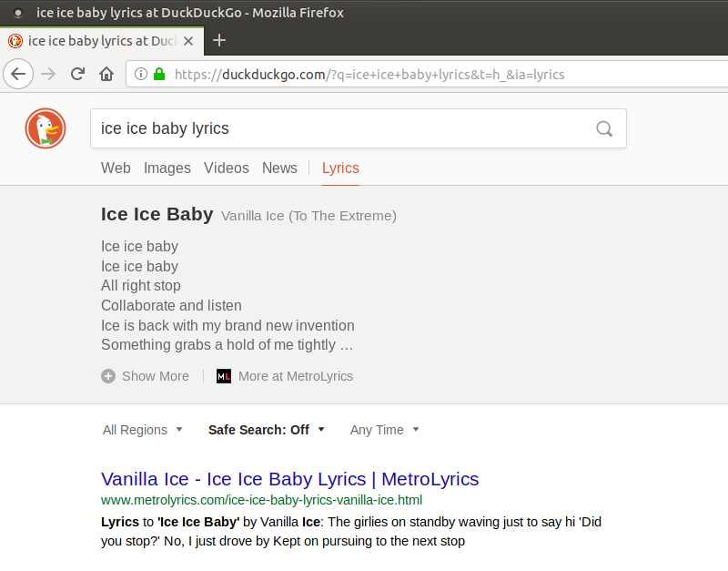This screenshot has height=571, width=728.
Task: Open Vanilla Ice MetroLyrics result link
Action: tap(289, 479)
